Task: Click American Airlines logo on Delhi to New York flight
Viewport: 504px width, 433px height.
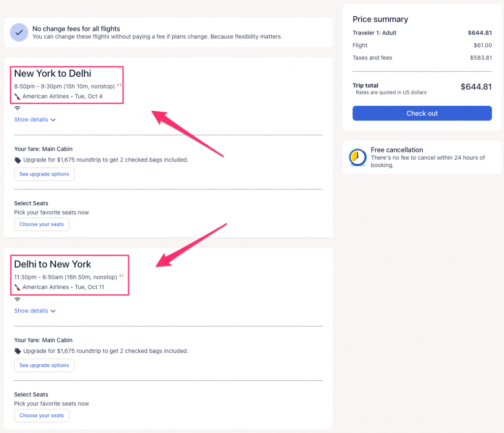Action: [x=18, y=287]
